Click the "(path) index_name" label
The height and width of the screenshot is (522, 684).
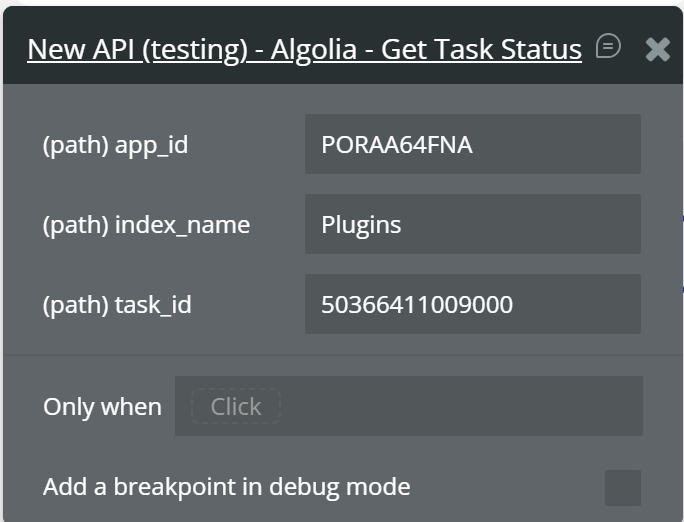[146, 225]
